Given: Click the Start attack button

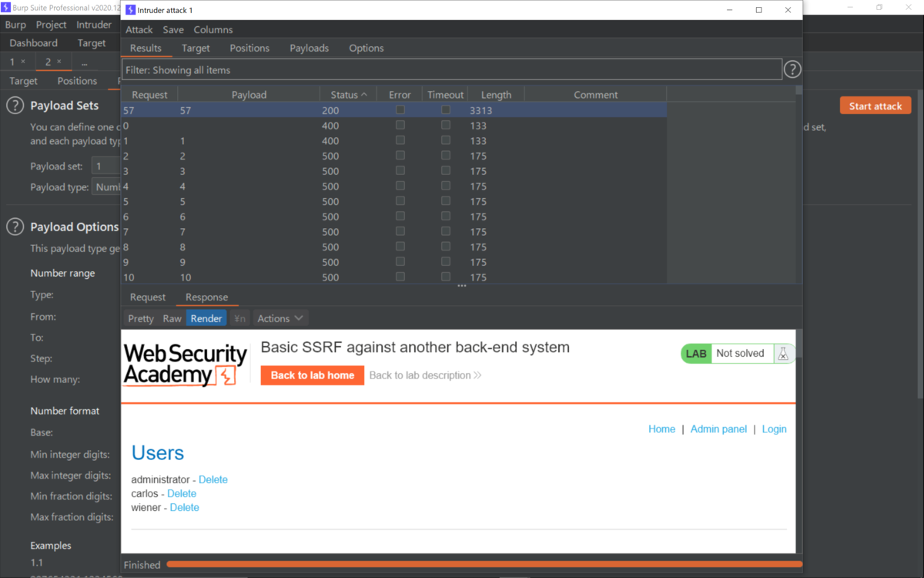Looking at the screenshot, I should coord(875,106).
